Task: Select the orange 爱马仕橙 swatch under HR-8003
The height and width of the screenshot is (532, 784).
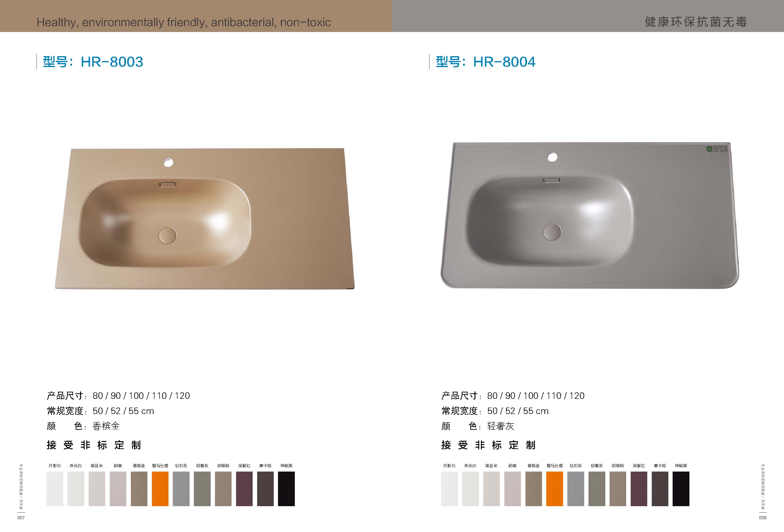Action: coord(160,488)
